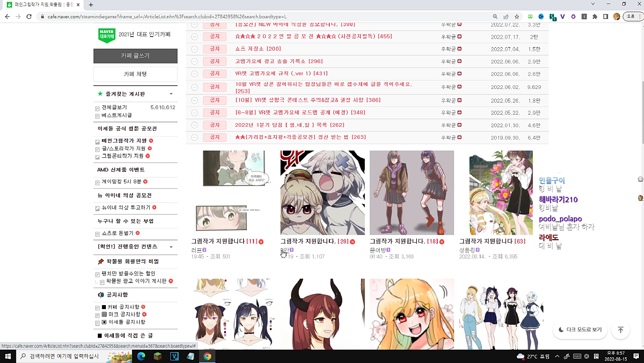
Task: Open the two-schoolgirls thumbnail by 문어빵
Action: pos(412,193)
